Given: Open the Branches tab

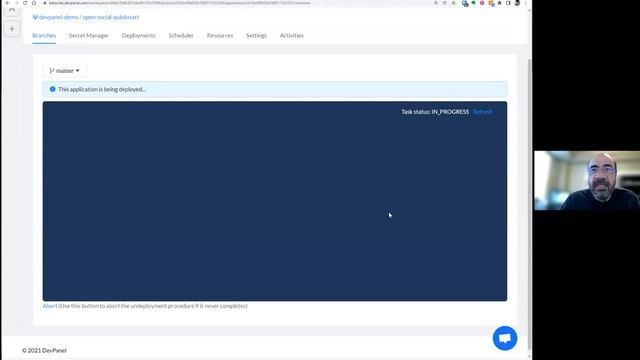Looking at the screenshot, I should pyautogui.click(x=44, y=36).
